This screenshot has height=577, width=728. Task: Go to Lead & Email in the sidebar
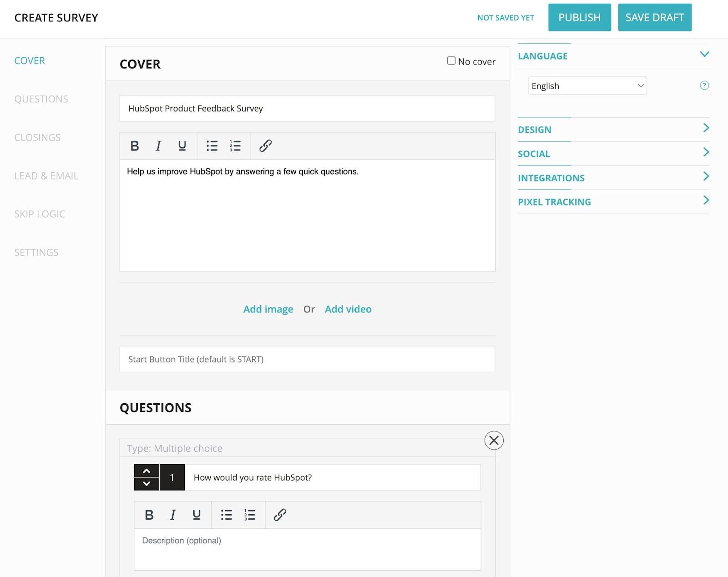click(x=46, y=176)
